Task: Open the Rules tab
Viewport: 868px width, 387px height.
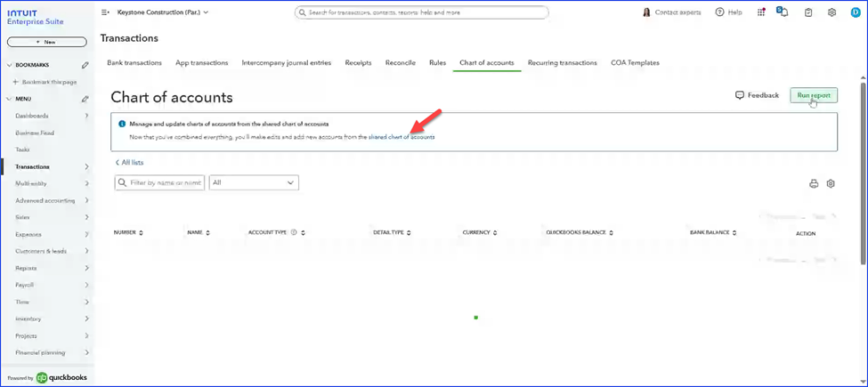Action: pyautogui.click(x=437, y=63)
